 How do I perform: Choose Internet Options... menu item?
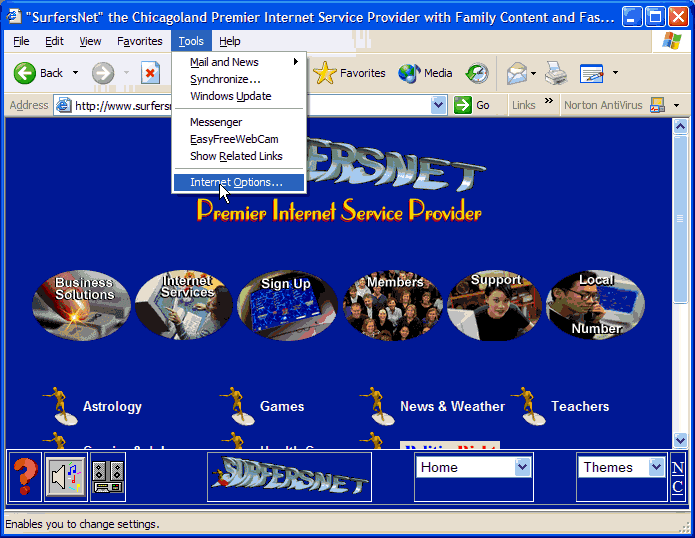point(239,182)
